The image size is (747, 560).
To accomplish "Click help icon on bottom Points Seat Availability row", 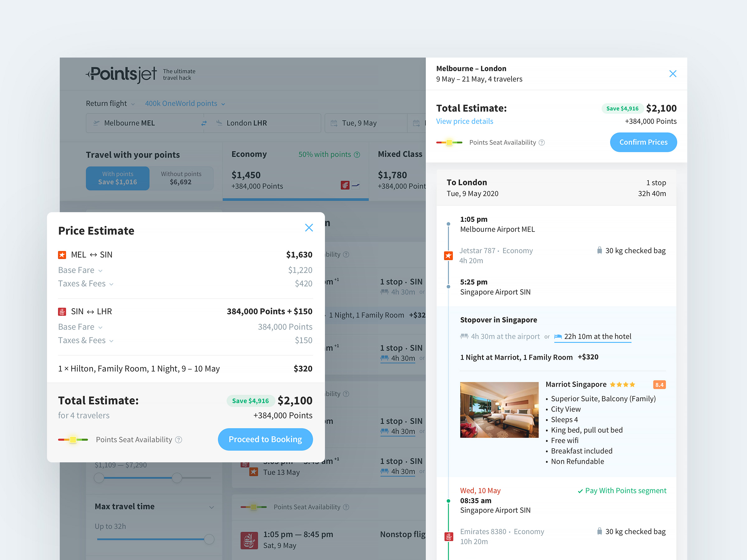I will [346, 507].
